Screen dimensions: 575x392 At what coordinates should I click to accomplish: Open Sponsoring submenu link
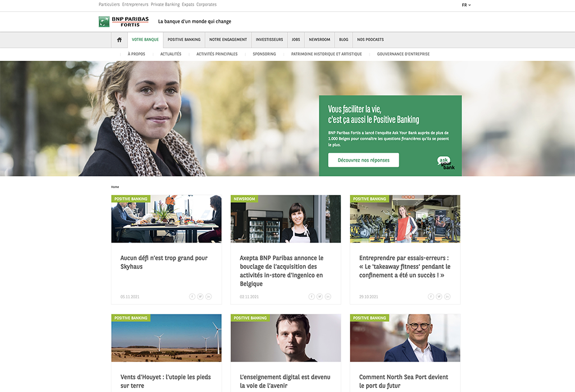(x=264, y=54)
